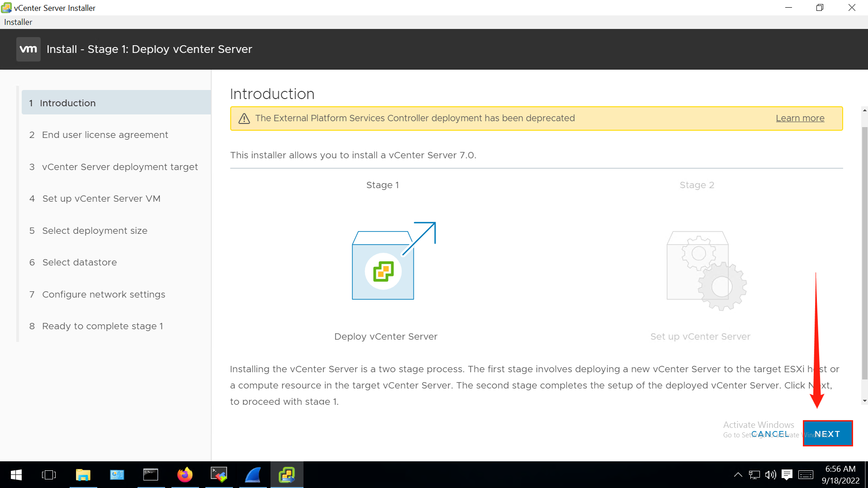Open the Control Panel taskbar icon

(117, 475)
